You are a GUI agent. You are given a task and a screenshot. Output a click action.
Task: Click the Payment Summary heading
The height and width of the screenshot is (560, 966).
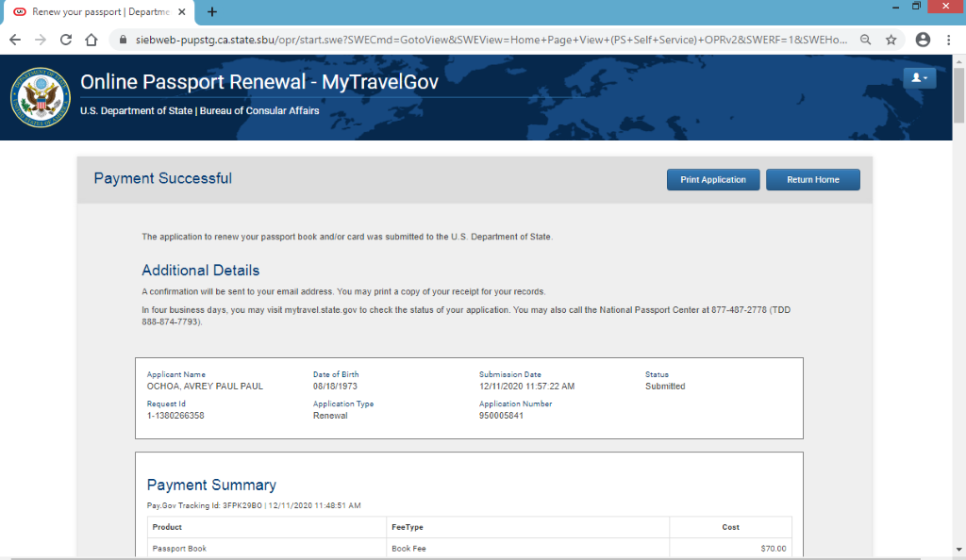pyautogui.click(x=211, y=485)
